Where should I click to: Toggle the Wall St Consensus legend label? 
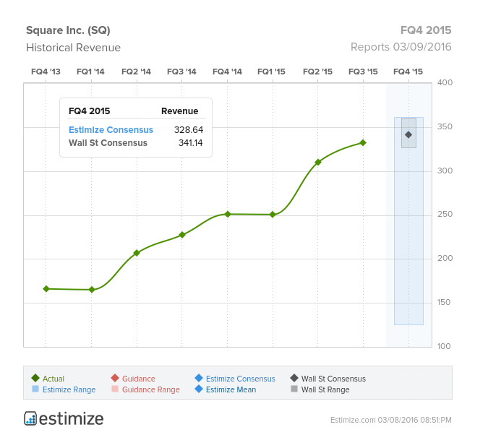[333, 379]
